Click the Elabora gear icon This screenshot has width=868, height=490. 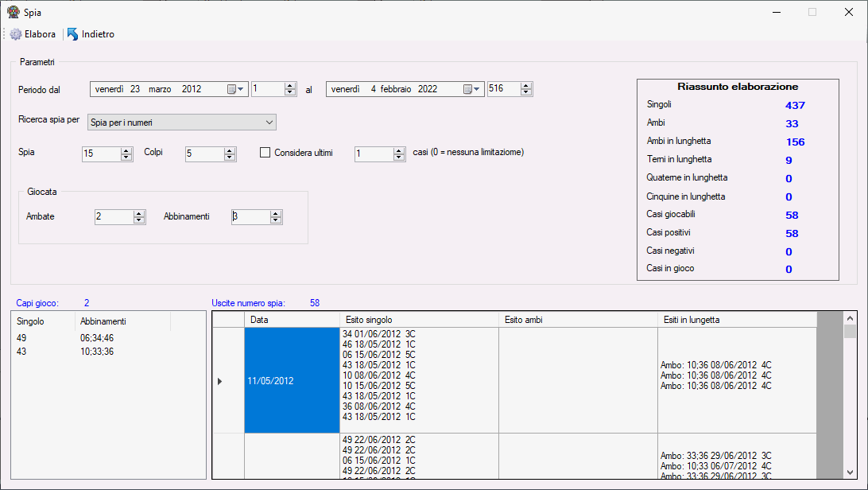tap(16, 34)
